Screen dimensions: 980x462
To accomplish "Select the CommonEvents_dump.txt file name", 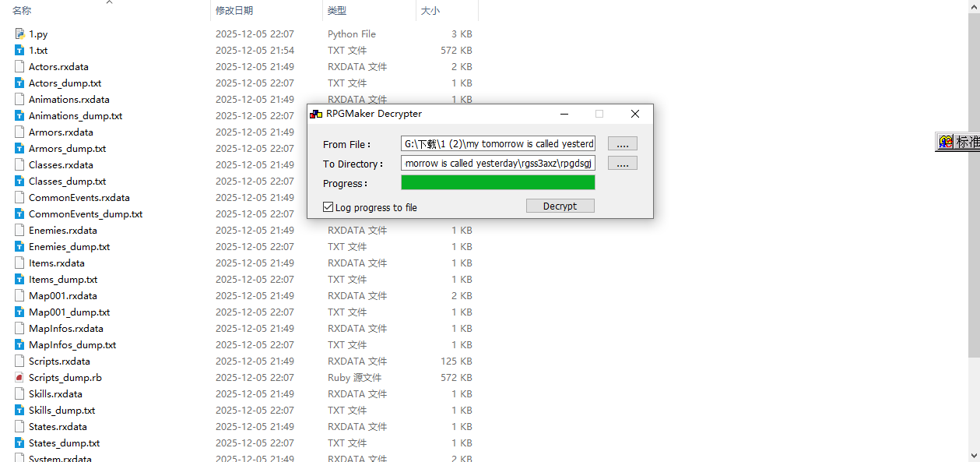I will point(86,213).
